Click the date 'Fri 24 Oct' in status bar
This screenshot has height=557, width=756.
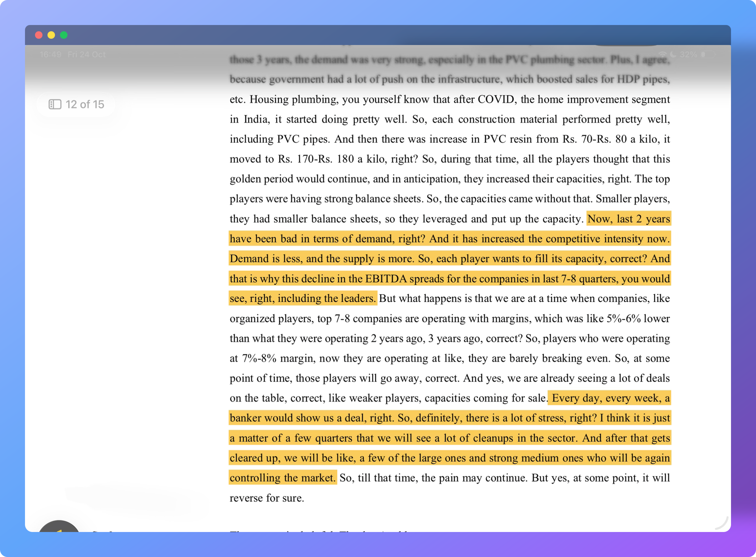click(87, 55)
